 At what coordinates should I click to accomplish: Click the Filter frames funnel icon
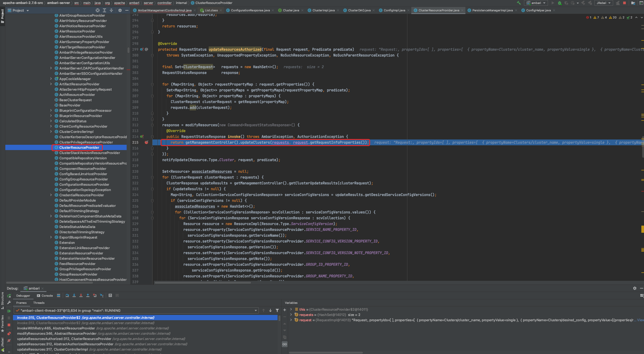277,310
